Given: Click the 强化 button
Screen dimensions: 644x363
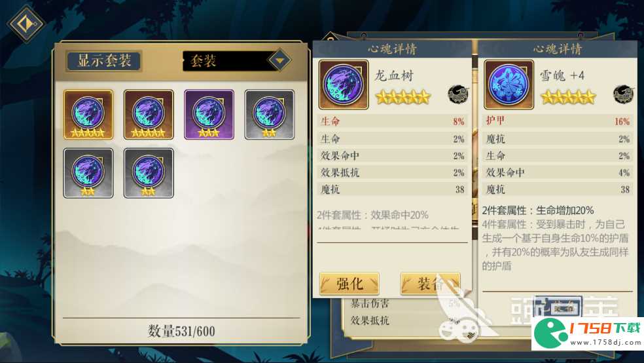Looking at the screenshot, I should pos(349,284).
